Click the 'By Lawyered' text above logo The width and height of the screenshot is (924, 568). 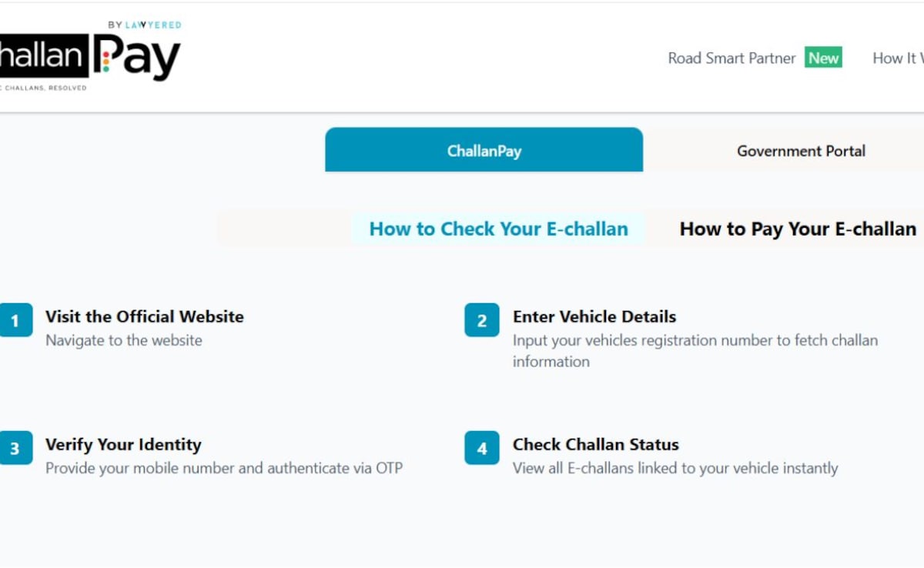(x=144, y=25)
